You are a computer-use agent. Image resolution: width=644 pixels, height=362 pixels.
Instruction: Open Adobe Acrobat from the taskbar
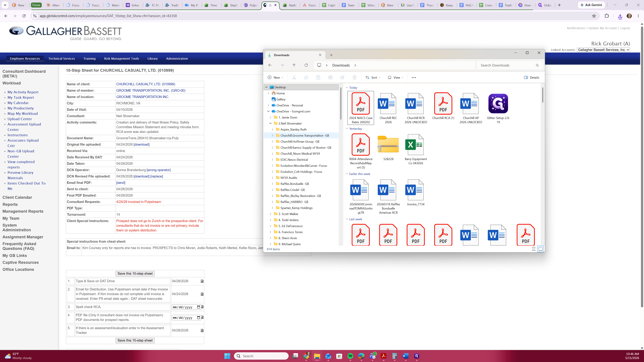[384, 356]
